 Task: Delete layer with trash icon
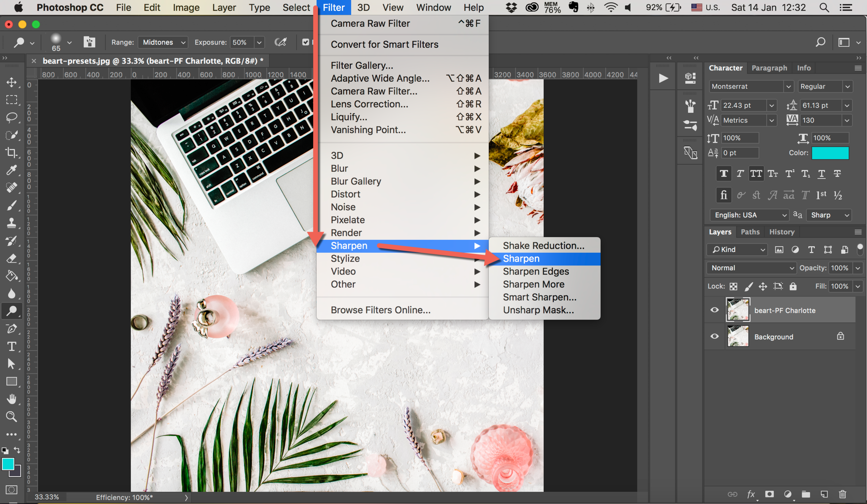843,494
